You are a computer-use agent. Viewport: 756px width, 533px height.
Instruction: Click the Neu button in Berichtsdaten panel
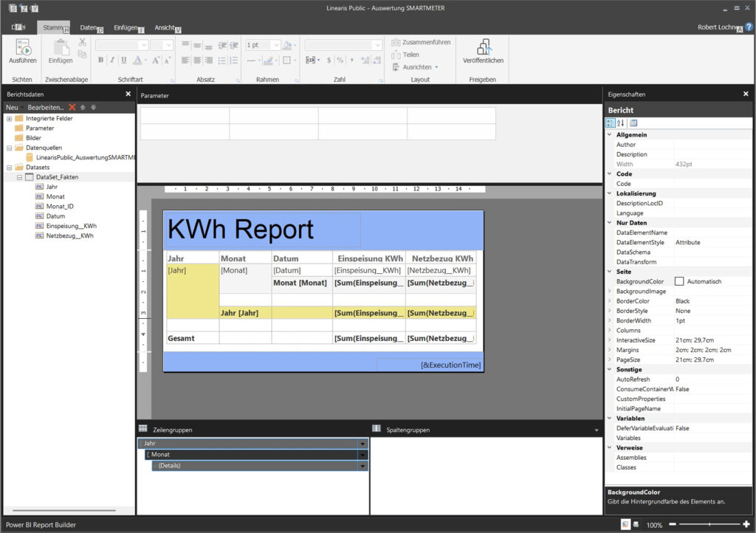13,108
